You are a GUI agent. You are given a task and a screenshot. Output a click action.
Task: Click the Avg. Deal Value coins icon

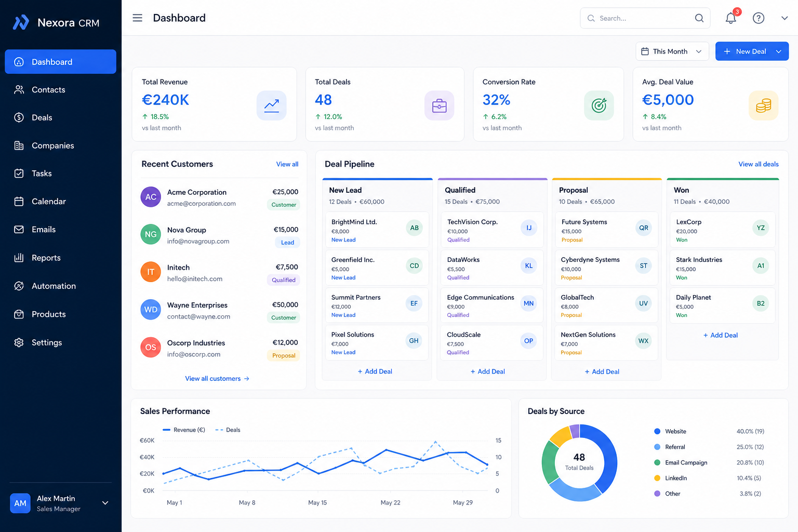[x=764, y=105]
